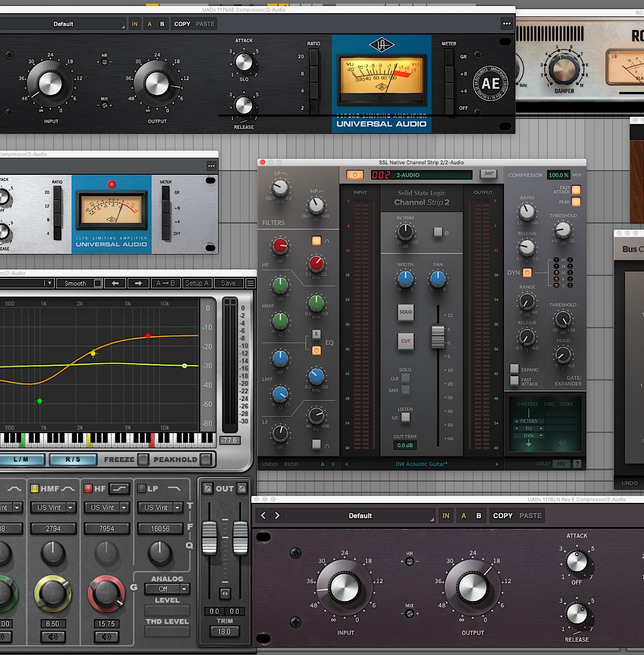Select B setting on 1176AE toolbar
Screen dimensions: 644x655
click(x=162, y=24)
